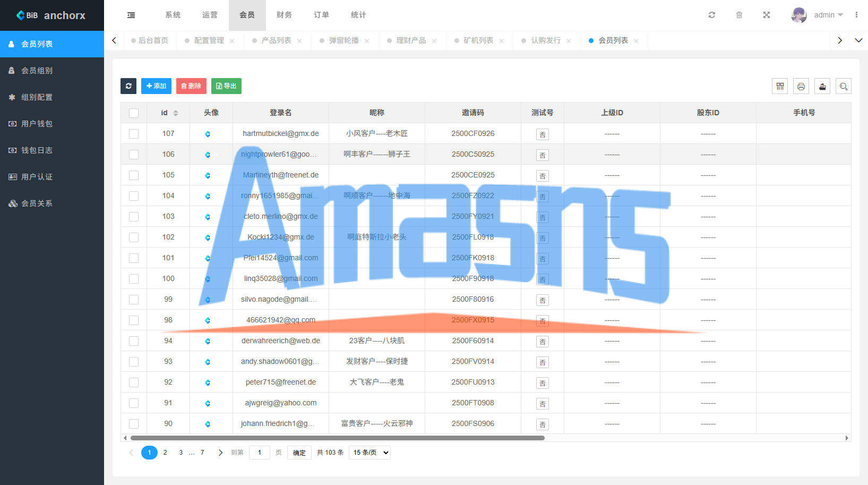Switch to the 矿机列表 tab
Image resolution: width=868 pixels, height=485 pixels.
(x=478, y=40)
